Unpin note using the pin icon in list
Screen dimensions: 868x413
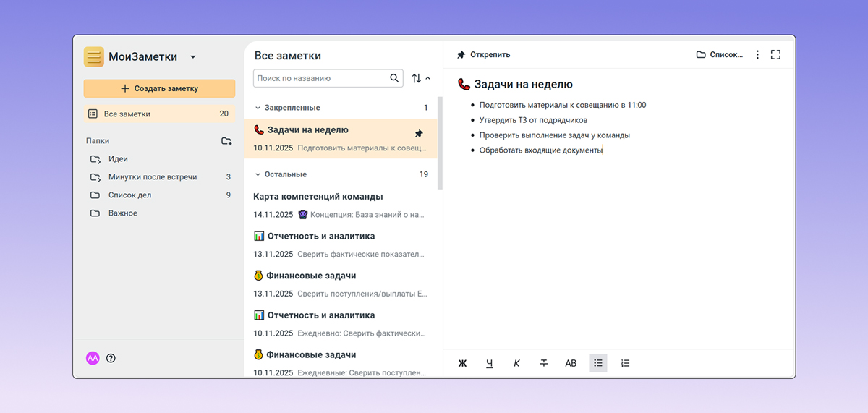[419, 134]
